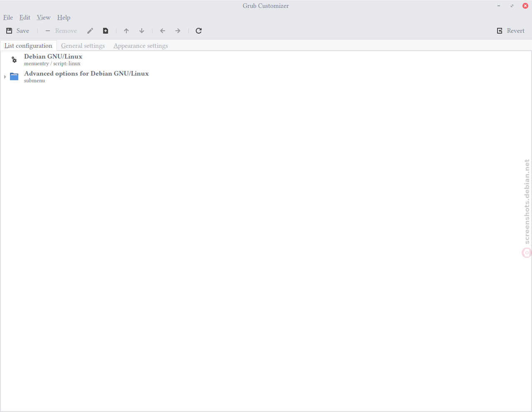Screen dimensions: 532x412
Task: Move entry up with up arrow
Action: (x=126, y=31)
